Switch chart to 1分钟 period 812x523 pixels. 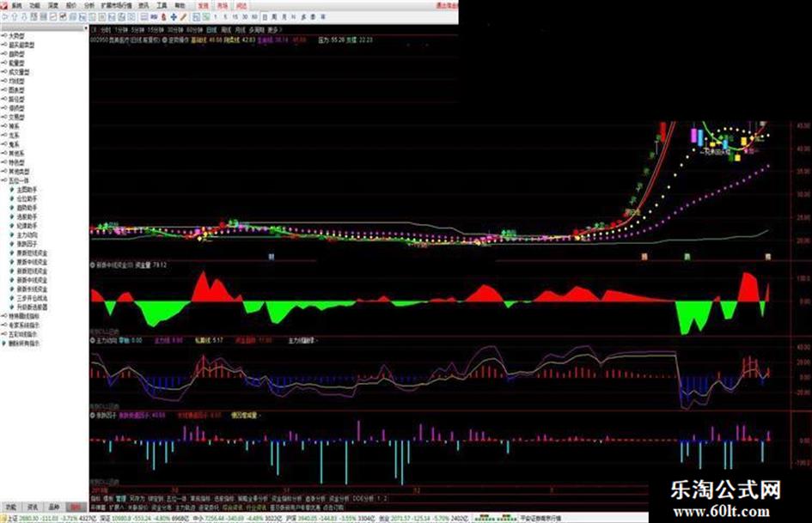point(120,30)
